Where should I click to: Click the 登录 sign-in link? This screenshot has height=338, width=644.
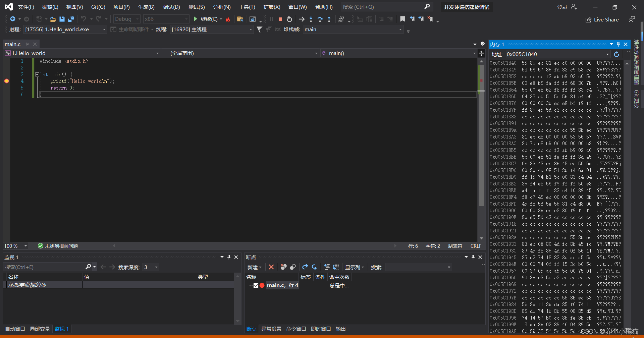tap(562, 7)
